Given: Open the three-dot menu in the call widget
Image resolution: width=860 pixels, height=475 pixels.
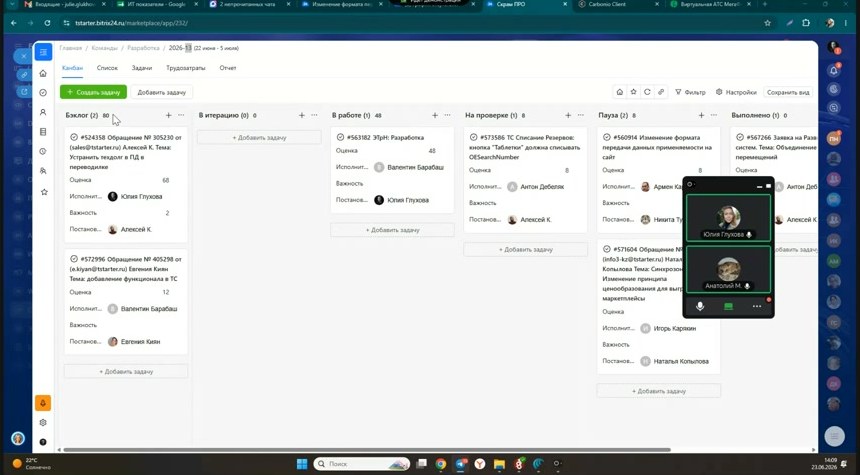Looking at the screenshot, I should click(x=757, y=306).
